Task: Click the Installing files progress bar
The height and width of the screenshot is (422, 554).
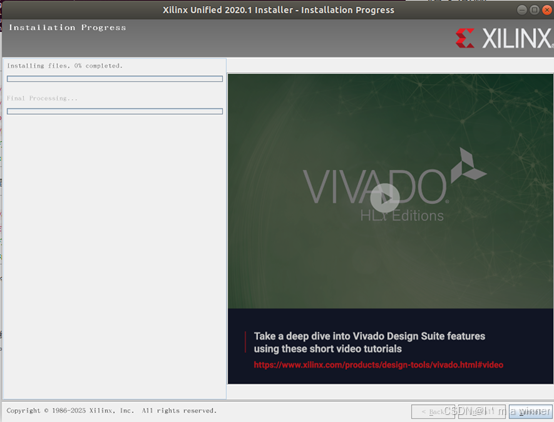Action: click(x=115, y=78)
